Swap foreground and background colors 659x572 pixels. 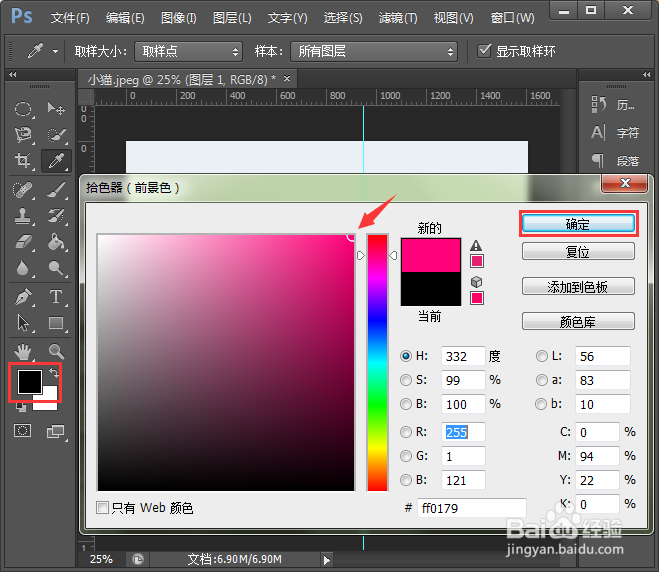(x=54, y=372)
